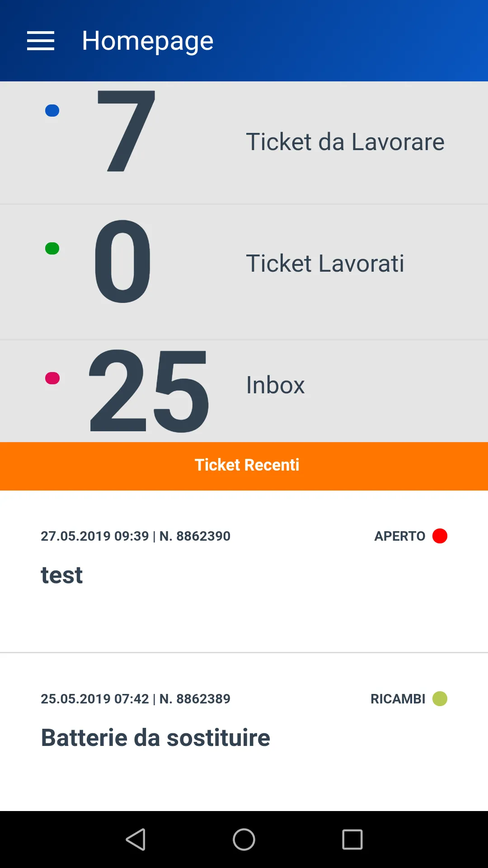This screenshot has height=868, width=488.
Task: Click the number 25 inbox counter
Action: pos(149,391)
